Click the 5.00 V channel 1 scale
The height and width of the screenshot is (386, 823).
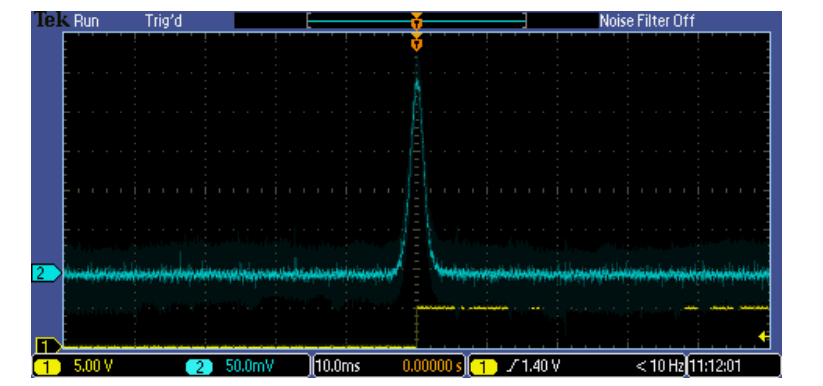pos(93,366)
